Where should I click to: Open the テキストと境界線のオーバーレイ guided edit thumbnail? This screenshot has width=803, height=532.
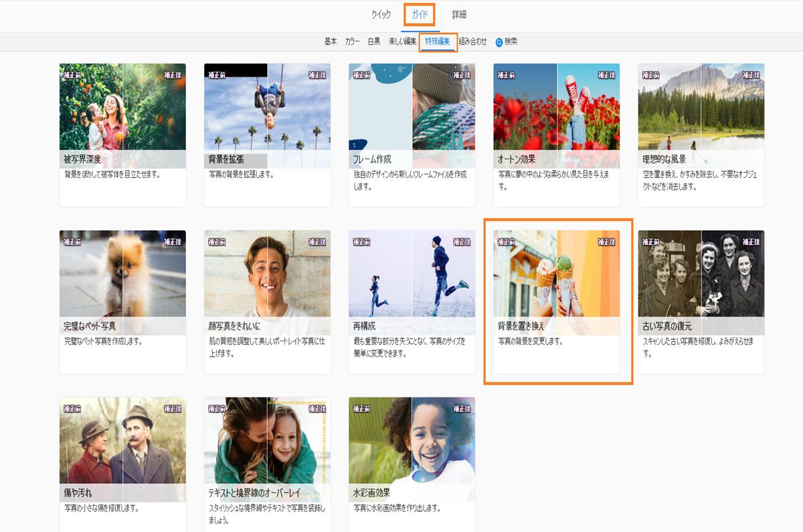point(267,450)
